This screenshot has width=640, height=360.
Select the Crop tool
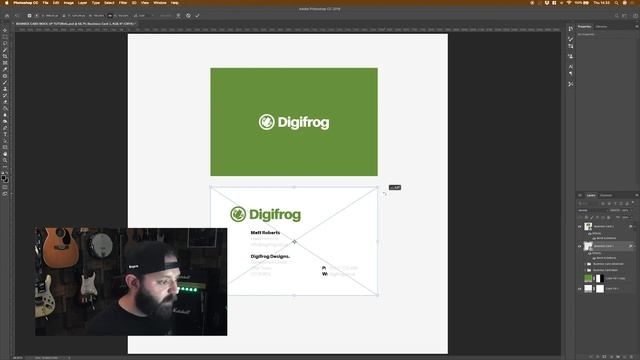coord(5,56)
